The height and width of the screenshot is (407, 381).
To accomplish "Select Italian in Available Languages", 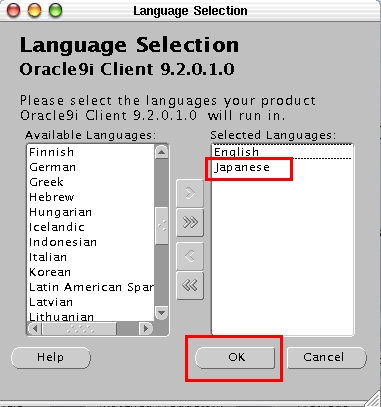I will (x=90, y=257).
